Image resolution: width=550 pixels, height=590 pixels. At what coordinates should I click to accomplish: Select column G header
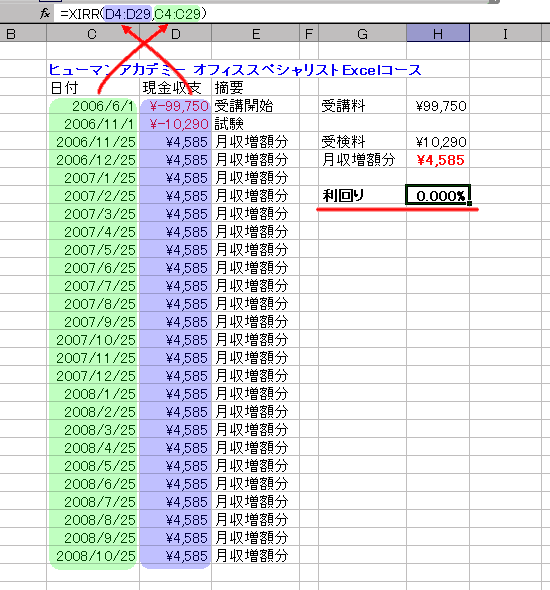click(x=362, y=34)
